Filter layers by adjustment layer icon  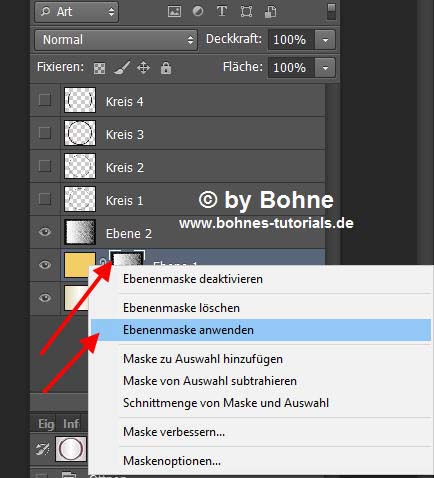tap(198, 11)
